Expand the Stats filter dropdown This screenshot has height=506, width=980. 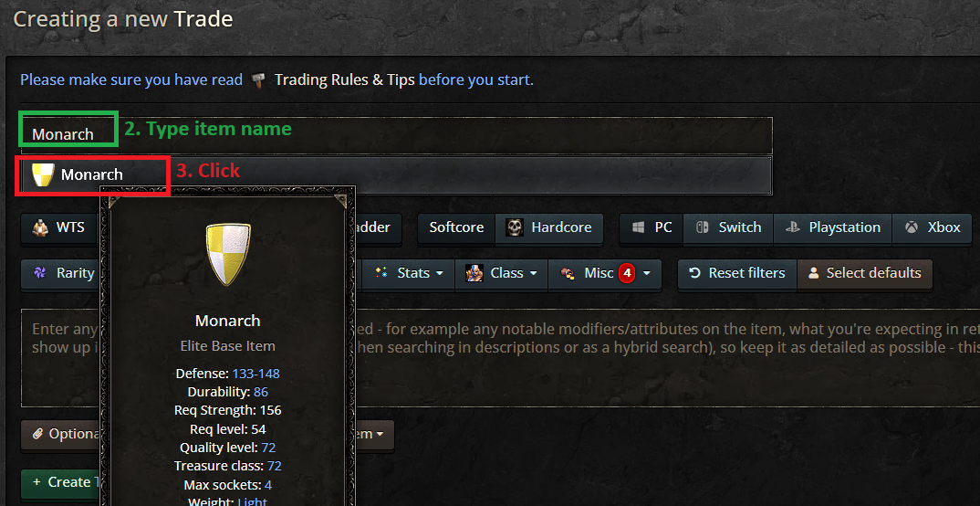click(x=408, y=273)
